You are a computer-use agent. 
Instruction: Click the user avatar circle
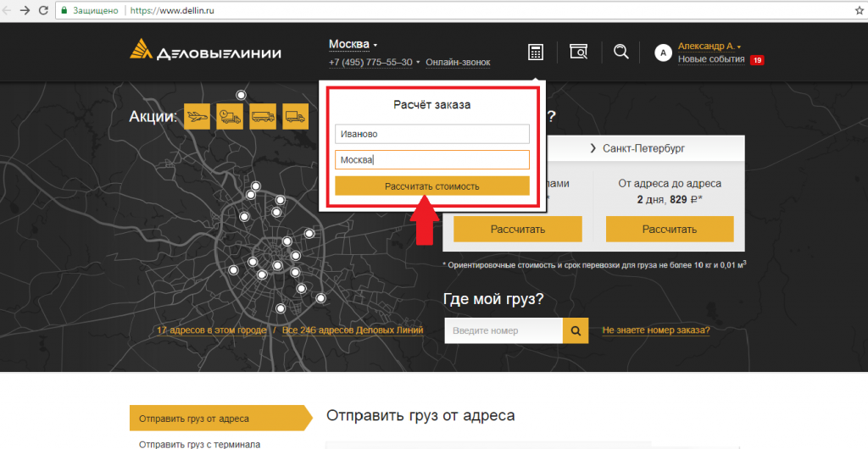pos(663,53)
